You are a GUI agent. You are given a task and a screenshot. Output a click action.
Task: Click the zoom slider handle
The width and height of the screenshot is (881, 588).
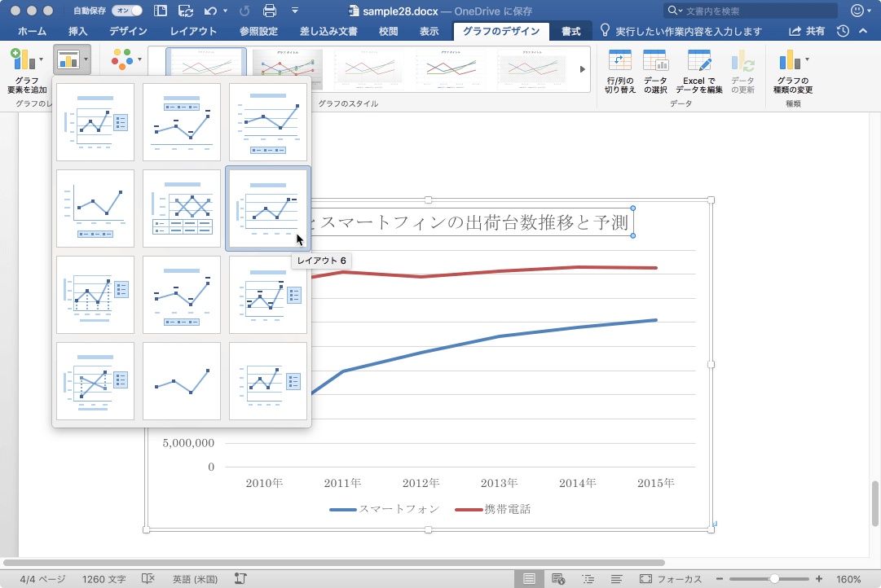point(774,579)
